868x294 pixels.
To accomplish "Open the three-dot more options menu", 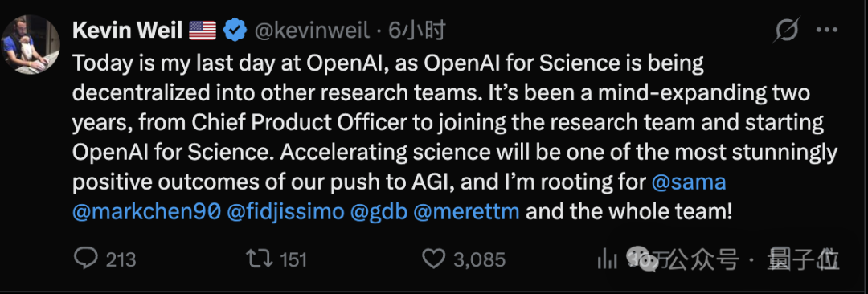I will point(826,31).
